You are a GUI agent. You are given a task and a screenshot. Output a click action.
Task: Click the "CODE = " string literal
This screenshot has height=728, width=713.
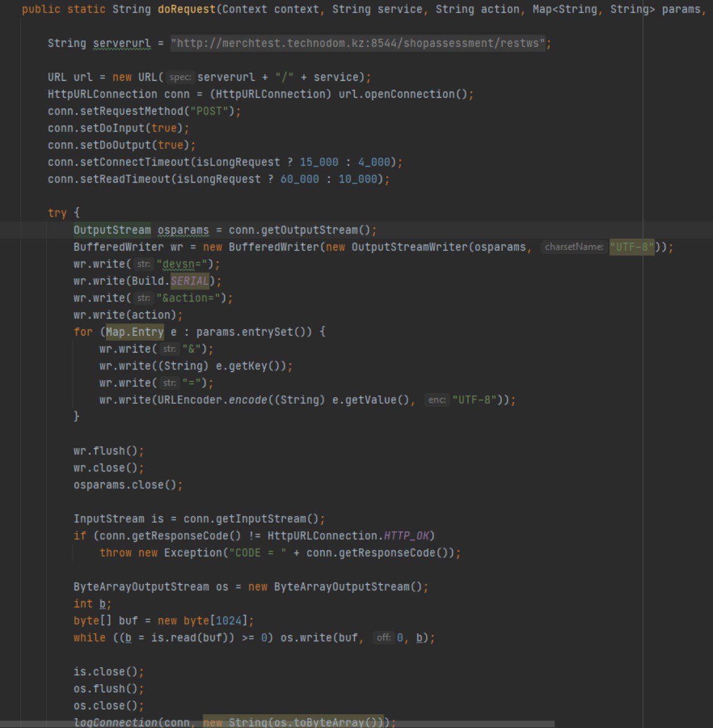pyautogui.click(x=258, y=553)
